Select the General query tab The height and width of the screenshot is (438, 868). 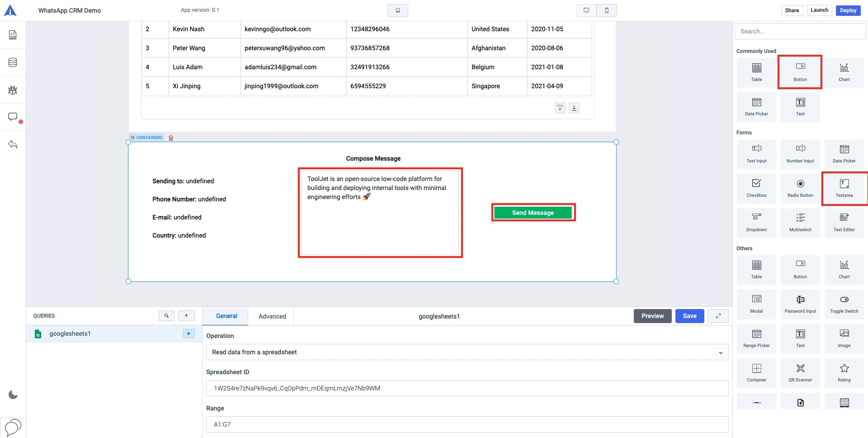click(x=226, y=316)
